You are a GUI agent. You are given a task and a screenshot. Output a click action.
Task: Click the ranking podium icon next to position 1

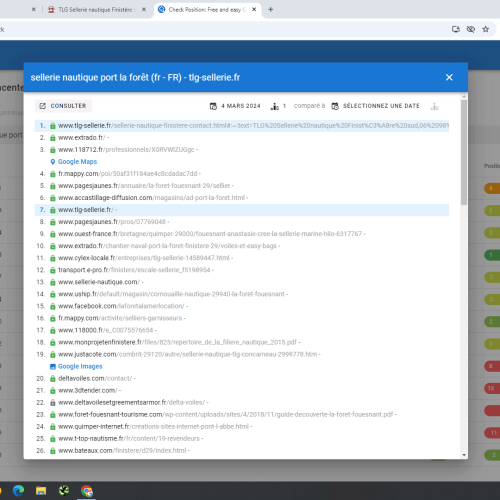click(275, 106)
